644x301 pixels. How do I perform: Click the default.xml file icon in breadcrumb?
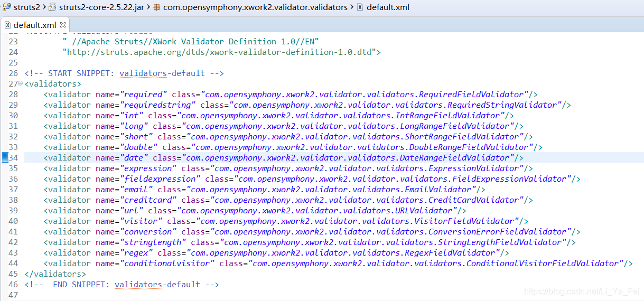[x=360, y=7]
